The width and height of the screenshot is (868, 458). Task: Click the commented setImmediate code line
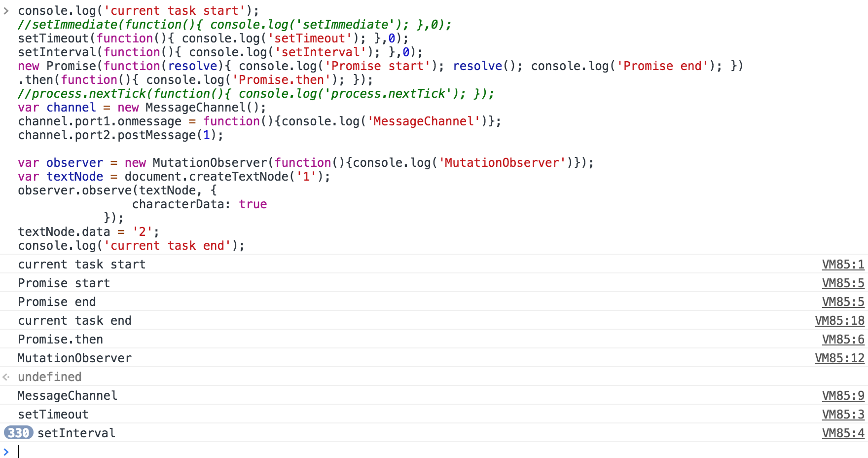235,25
